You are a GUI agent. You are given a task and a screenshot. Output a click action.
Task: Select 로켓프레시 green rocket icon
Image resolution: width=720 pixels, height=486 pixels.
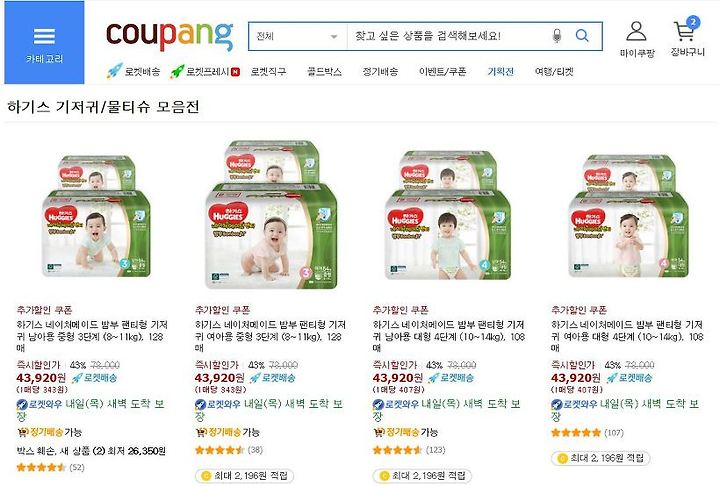(x=177, y=71)
